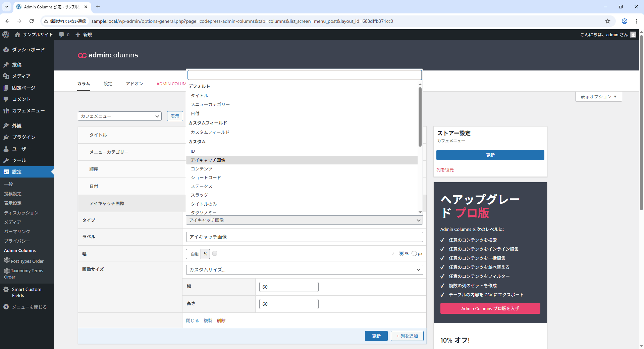Click the admincolumns logo

click(108, 55)
